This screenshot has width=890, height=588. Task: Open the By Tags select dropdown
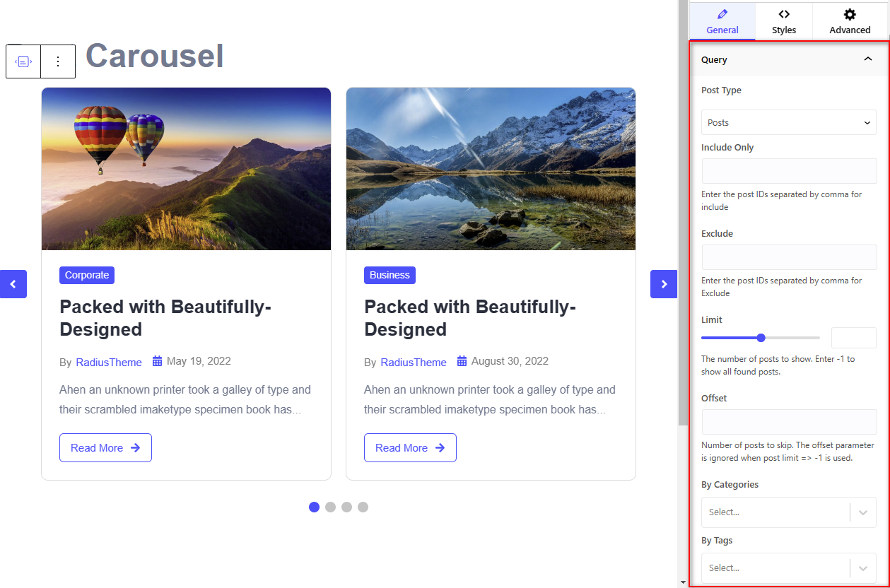click(x=789, y=568)
